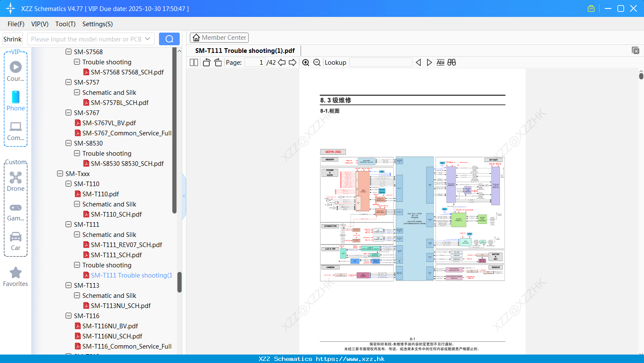Image resolution: width=644 pixels, height=363 pixels.
Task: Focus the page number field
Action: (x=255, y=63)
